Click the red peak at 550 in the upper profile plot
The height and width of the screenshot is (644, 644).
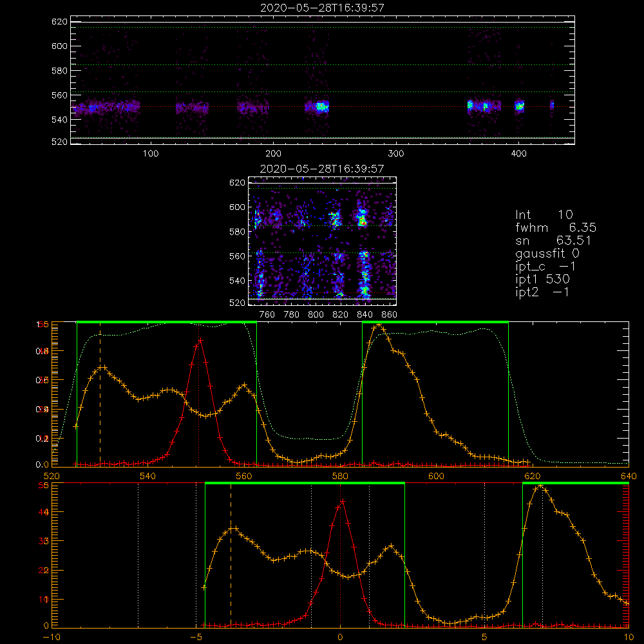(200, 340)
